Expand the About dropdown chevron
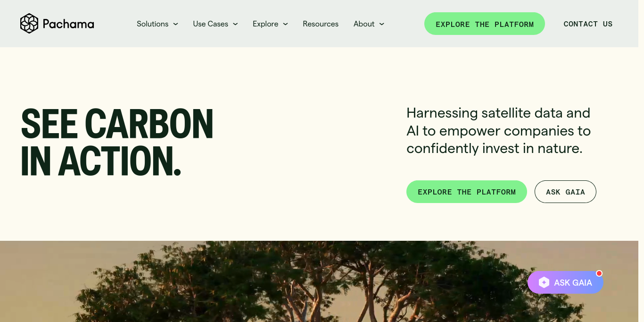Screen dimensions: 644x322 click(381, 24)
